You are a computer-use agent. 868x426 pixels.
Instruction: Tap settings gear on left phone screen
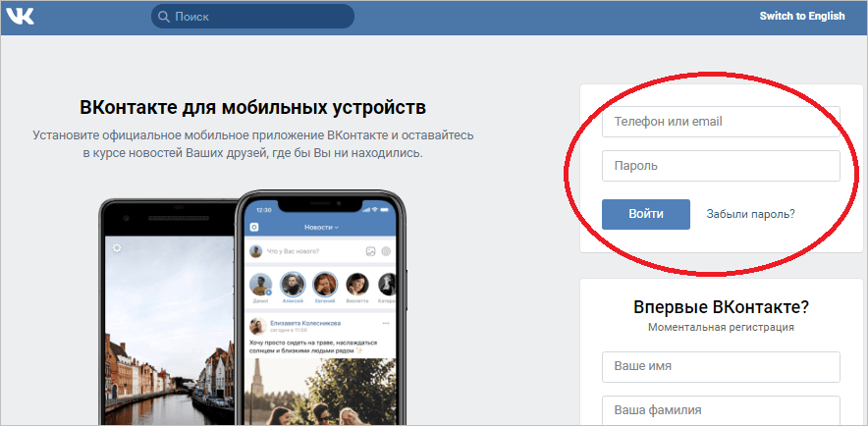point(117,248)
